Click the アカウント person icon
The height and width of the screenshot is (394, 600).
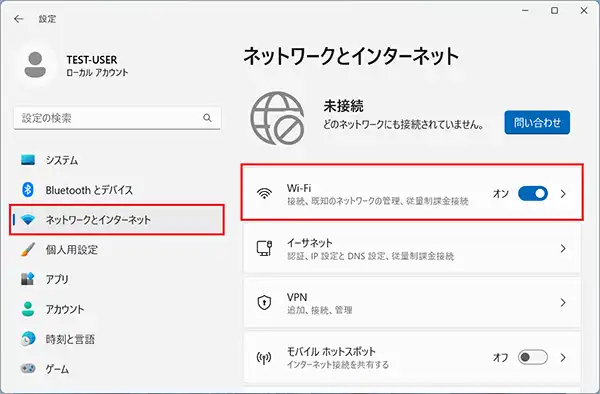pyautogui.click(x=28, y=309)
